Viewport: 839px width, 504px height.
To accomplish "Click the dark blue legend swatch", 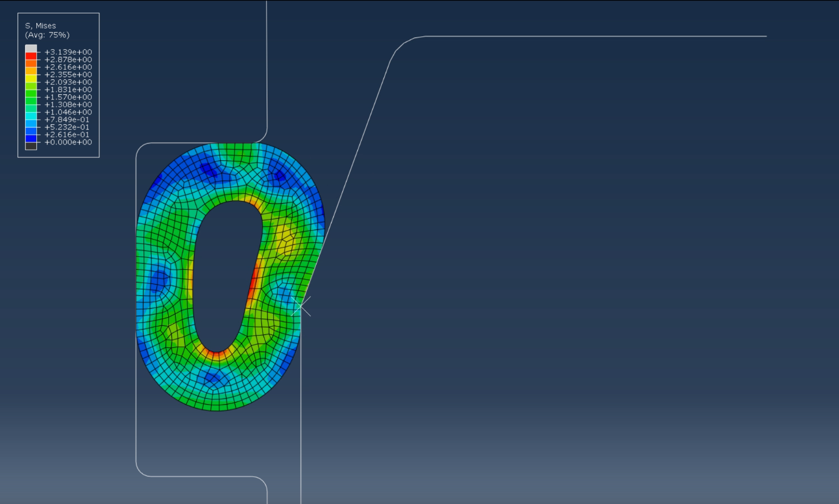I will (31, 138).
